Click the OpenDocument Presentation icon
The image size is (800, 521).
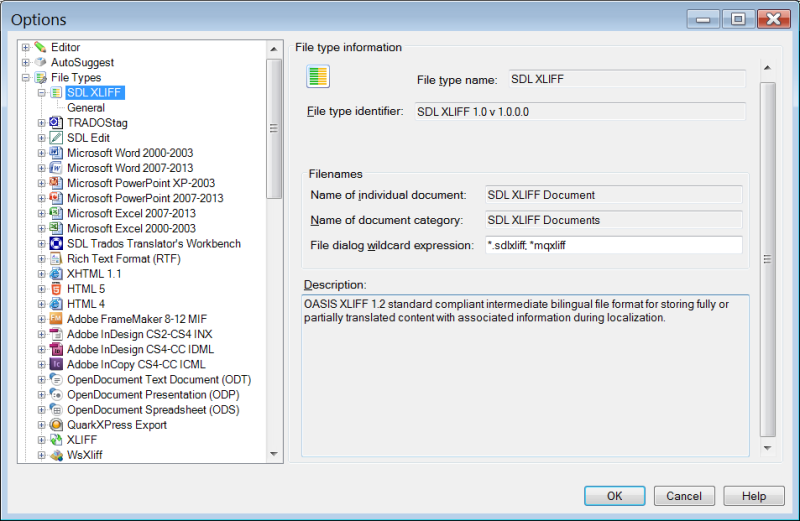[56, 394]
